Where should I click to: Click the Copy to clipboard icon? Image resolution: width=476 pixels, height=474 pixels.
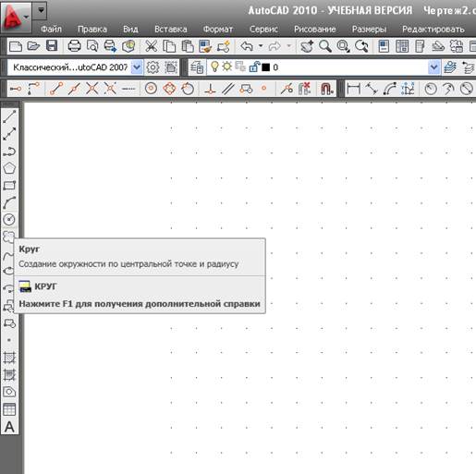click(169, 46)
